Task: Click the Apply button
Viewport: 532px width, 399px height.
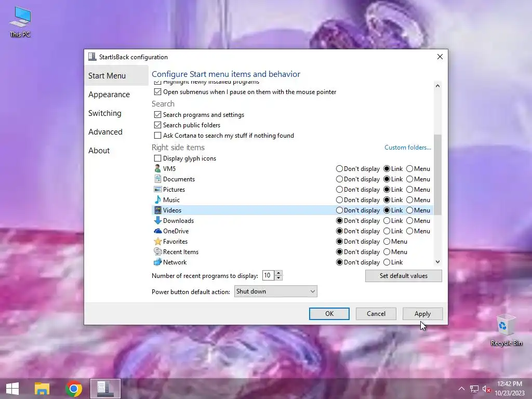Action: 422,313
